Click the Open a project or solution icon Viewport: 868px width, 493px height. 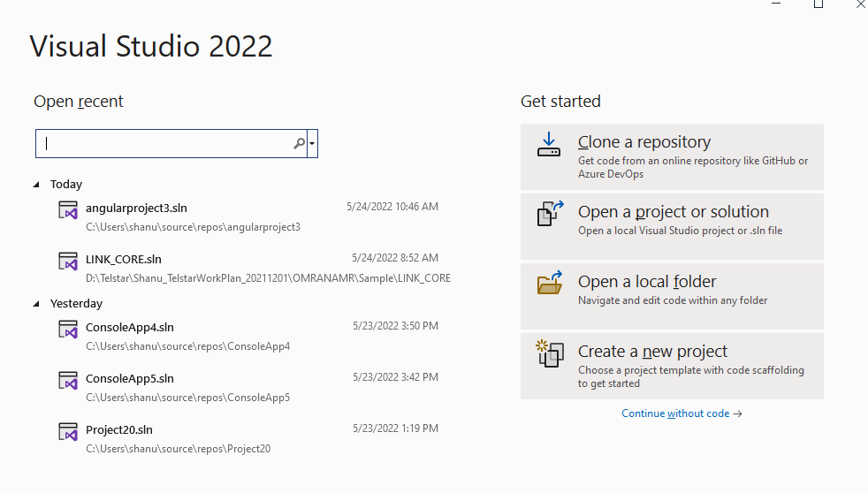pyautogui.click(x=550, y=214)
